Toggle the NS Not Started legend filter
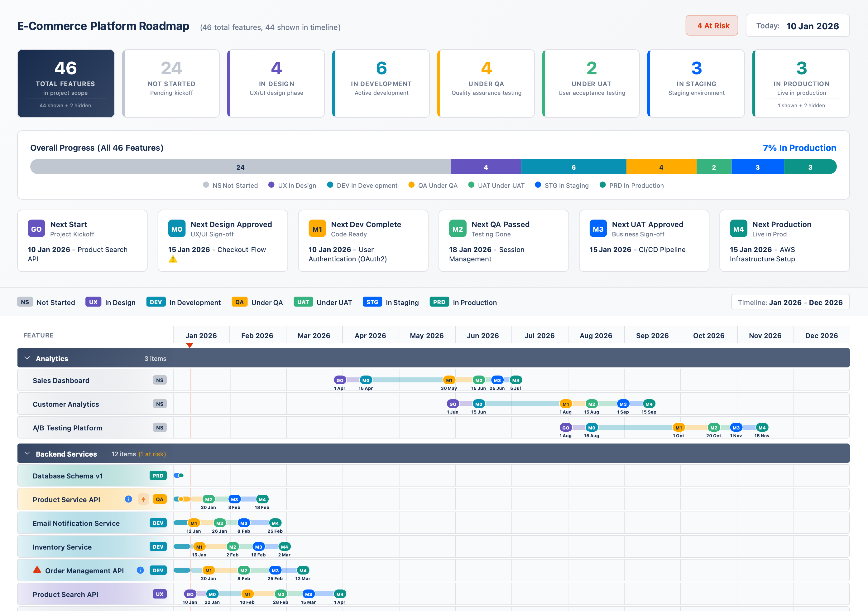868x611 pixels. (230, 185)
